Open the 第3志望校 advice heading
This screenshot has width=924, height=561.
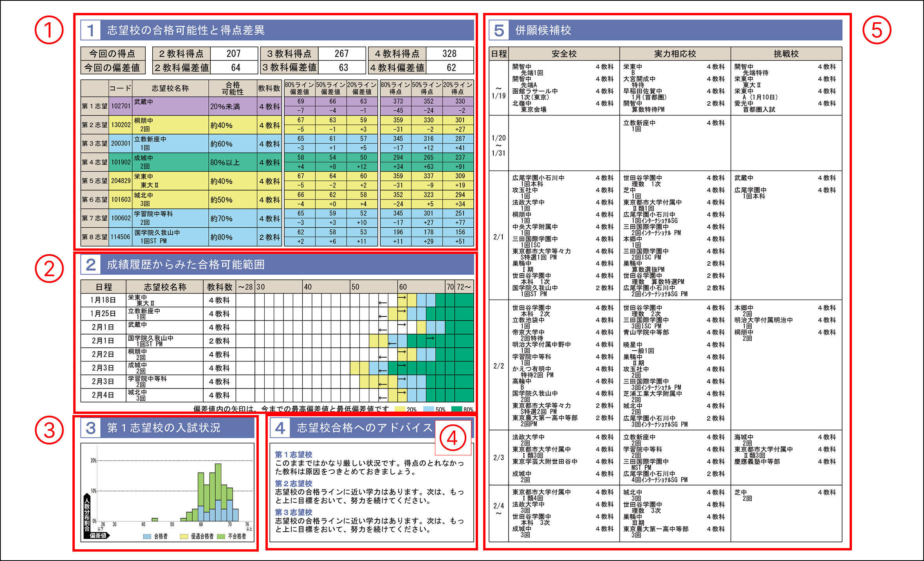coord(293,512)
